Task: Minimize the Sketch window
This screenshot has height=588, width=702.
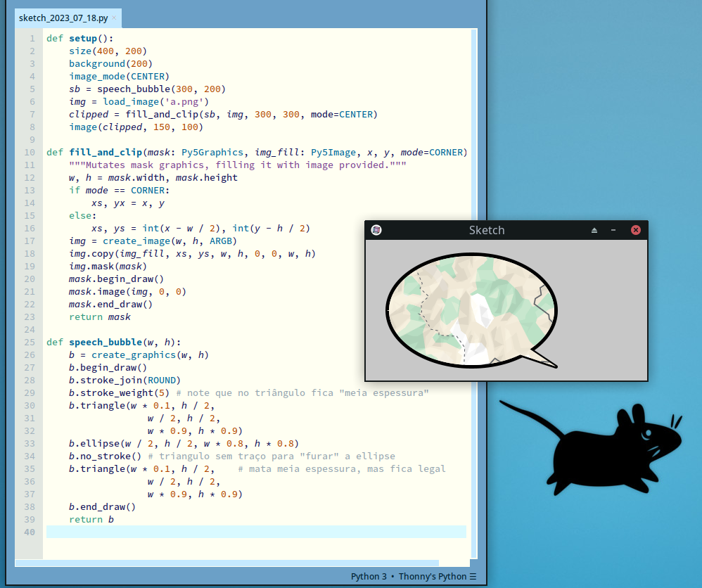Action: pyautogui.click(x=613, y=230)
